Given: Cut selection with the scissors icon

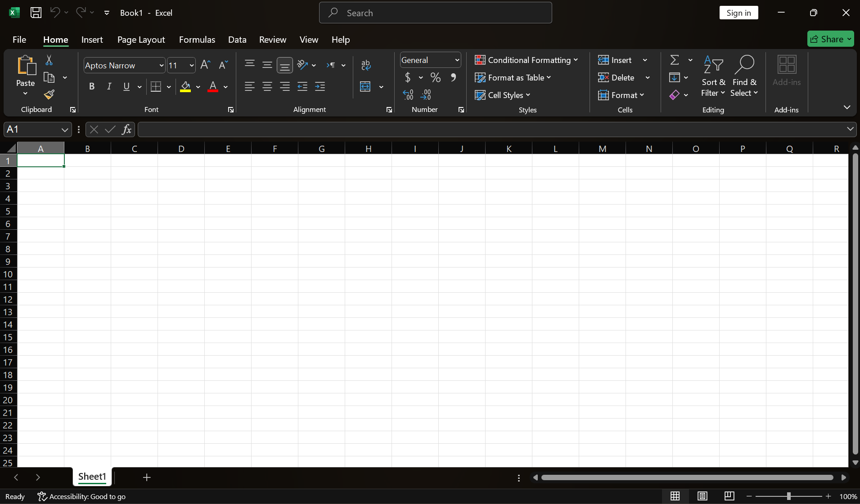Looking at the screenshot, I should click(49, 60).
